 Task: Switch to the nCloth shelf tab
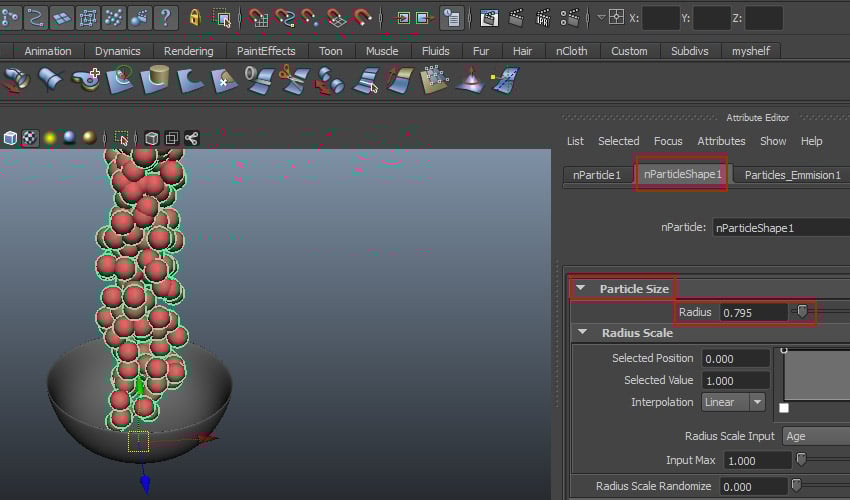(572, 51)
